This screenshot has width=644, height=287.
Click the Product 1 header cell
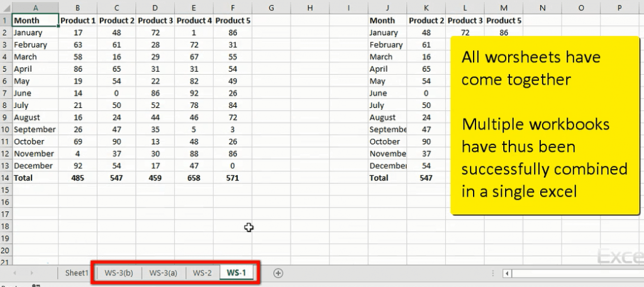[77, 21]
